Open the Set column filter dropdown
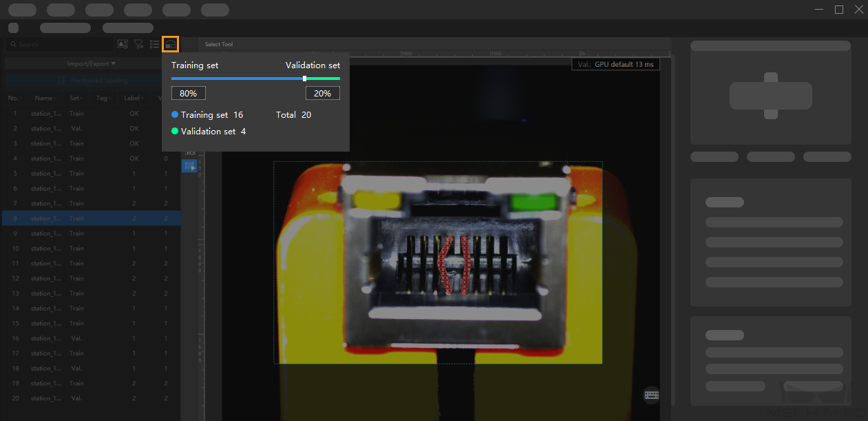868x421 pixels. click(x=76, y=98)
